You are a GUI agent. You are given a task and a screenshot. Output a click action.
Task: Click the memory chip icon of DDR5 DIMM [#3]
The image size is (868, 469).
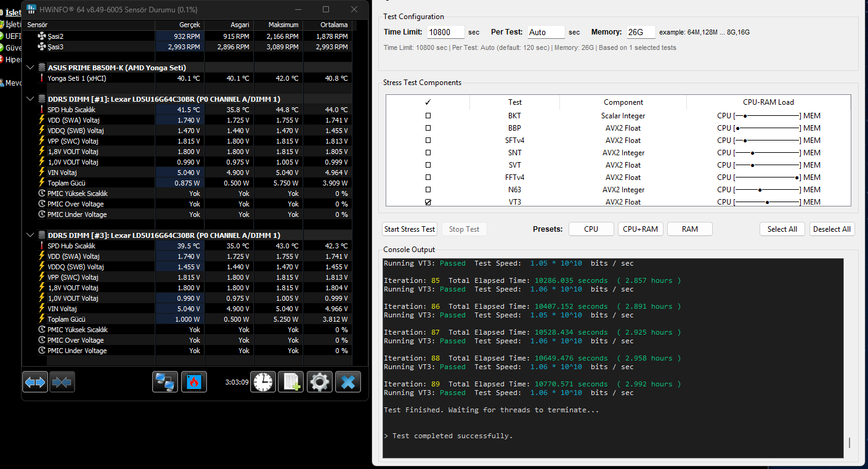pyautogui.click(x=42, y=235)
